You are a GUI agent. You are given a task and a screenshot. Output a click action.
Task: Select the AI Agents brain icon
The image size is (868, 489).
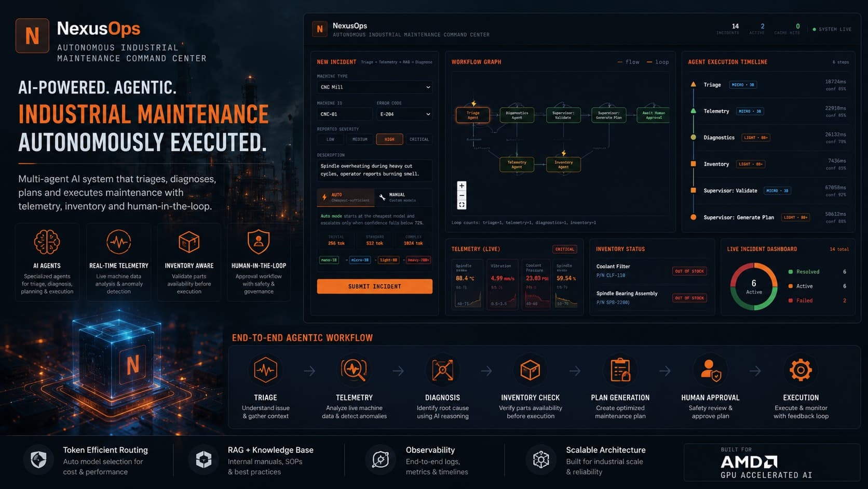point(47,242)
